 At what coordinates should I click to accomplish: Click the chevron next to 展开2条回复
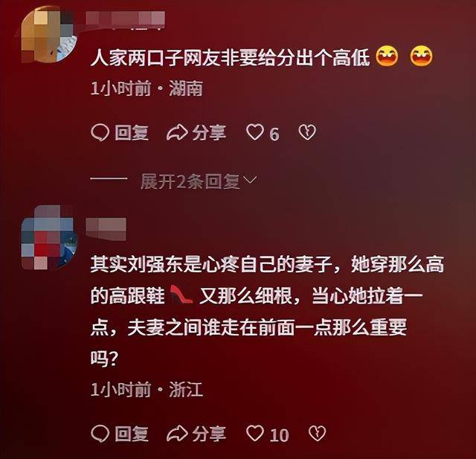click(250, 180)
